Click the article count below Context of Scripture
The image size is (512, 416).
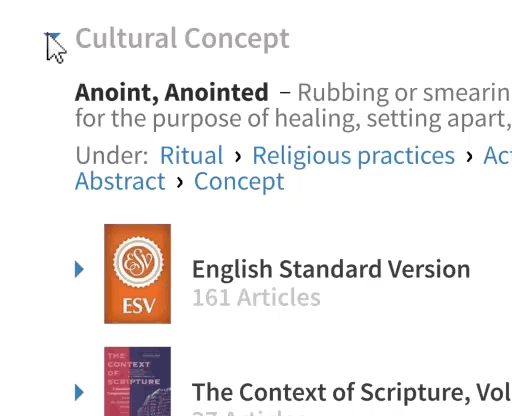(248, 413)
